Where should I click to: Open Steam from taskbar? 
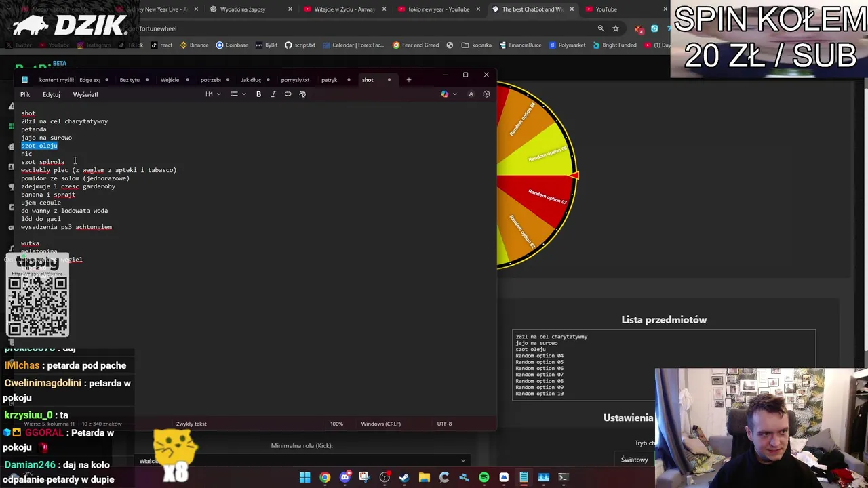[404, 477]
